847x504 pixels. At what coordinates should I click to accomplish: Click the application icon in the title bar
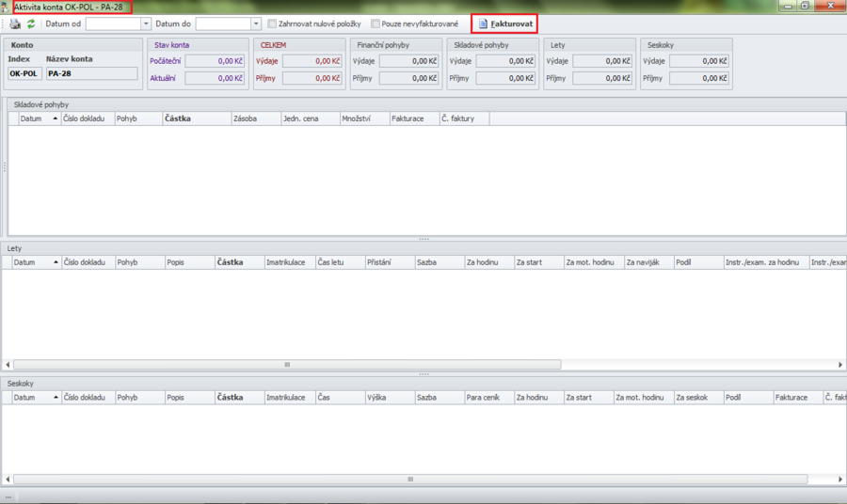click(x=7, y=7)
